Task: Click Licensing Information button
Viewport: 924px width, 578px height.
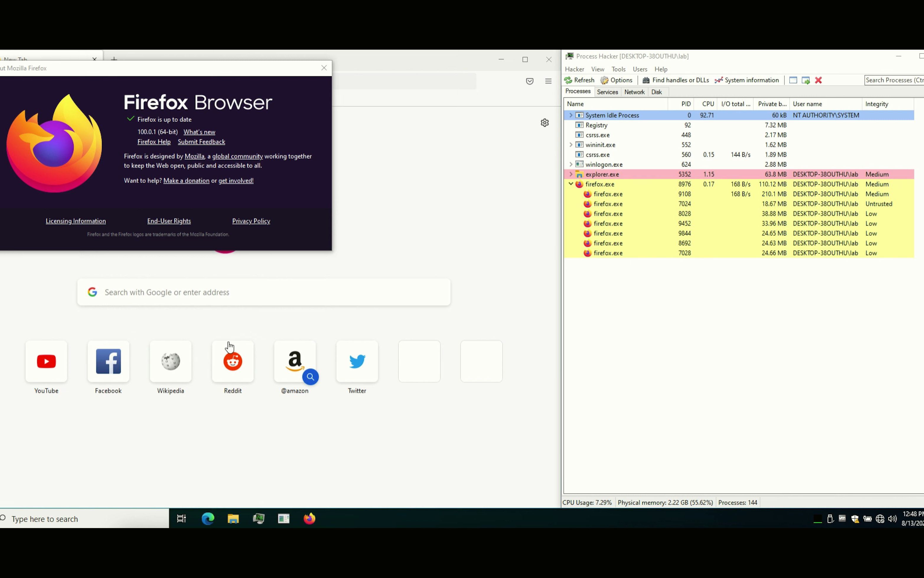Action: point(75,220)
